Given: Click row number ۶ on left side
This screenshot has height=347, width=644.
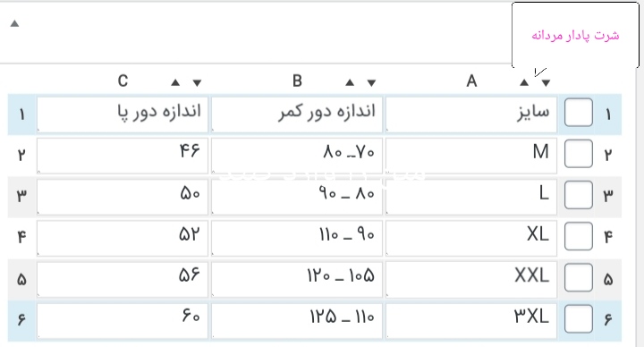Looking at the screenshot, I should click(x=21, y=319).
